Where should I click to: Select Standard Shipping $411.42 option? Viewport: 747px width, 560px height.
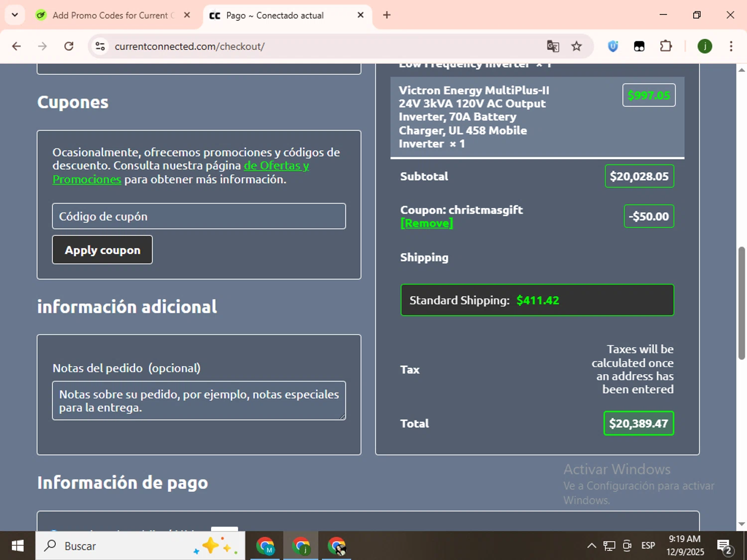click(x=537, y=300)
